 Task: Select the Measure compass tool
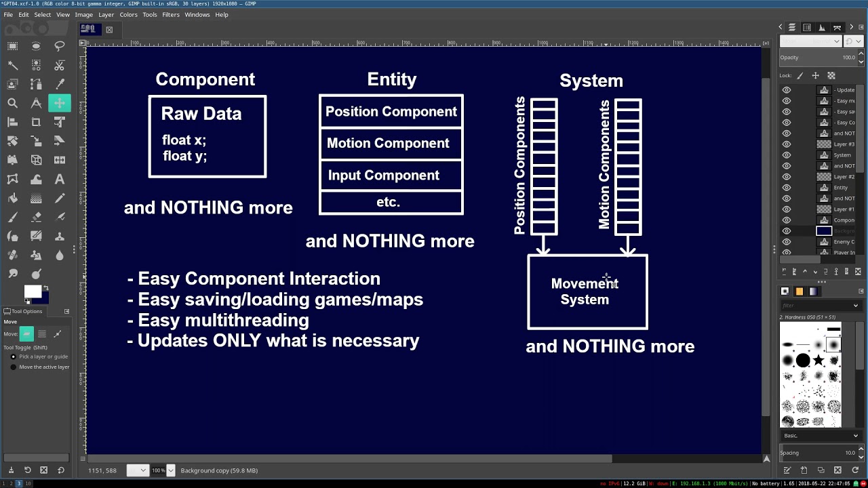(36, 103)
